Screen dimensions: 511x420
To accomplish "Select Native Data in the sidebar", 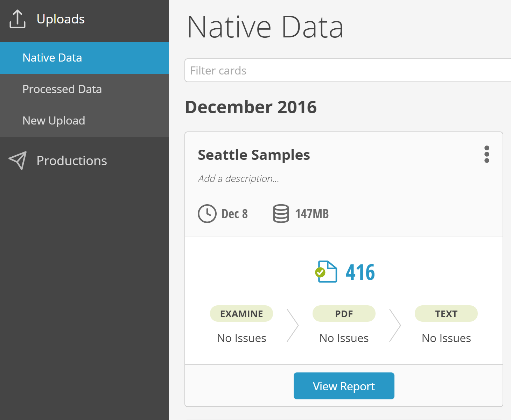I will click(84, 58).
